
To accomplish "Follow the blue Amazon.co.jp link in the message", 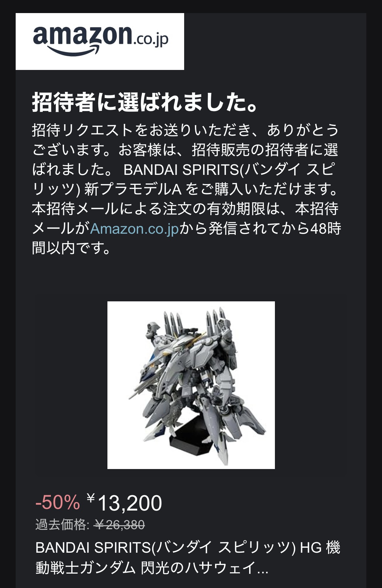I will click(135, 228).
